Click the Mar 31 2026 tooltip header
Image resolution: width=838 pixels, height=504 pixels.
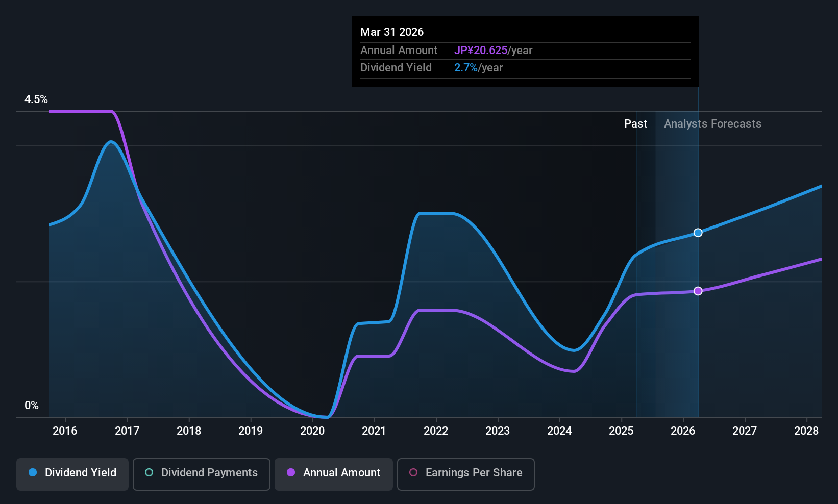392,32
